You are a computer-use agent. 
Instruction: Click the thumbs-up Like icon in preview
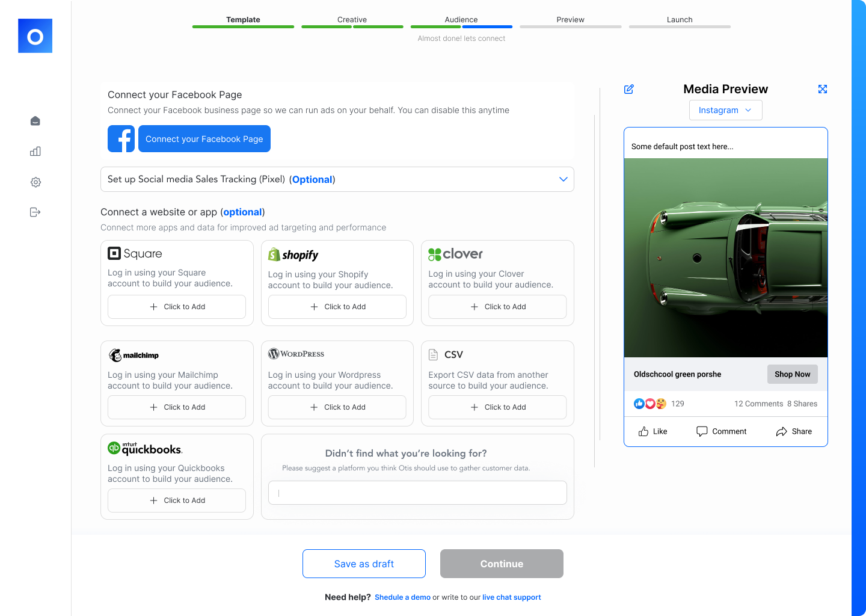[x=643, y=431]
